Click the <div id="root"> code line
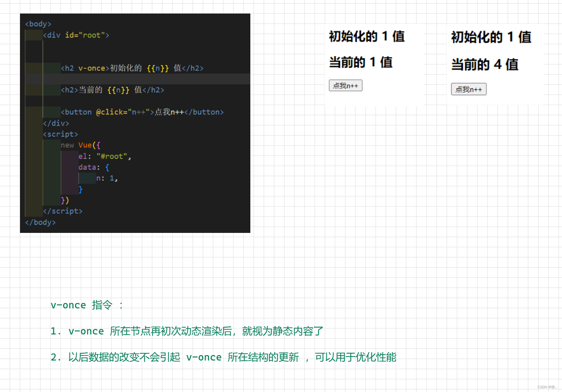This screenshot has width=562, height=392. tap(76, 35)
